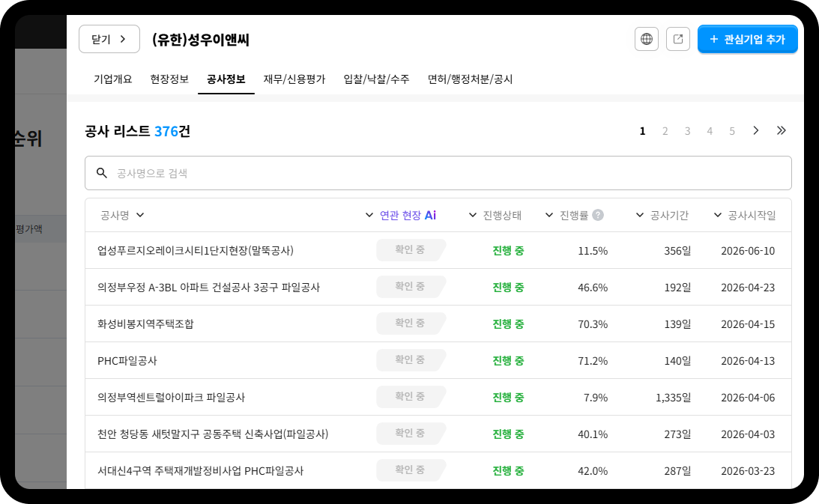This screenshot has height=504, width=819.
Task: Go to next page arrow
Action: click(x=756, y=130)
